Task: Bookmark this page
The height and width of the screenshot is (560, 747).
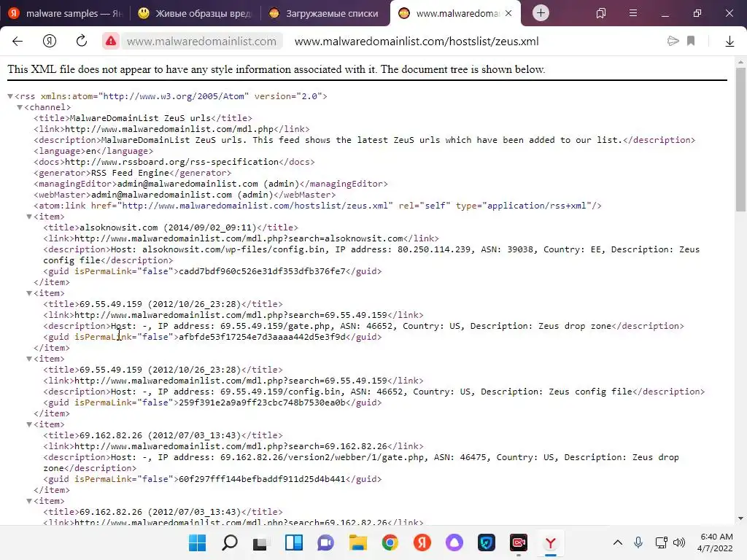Action: pos(691,41)
